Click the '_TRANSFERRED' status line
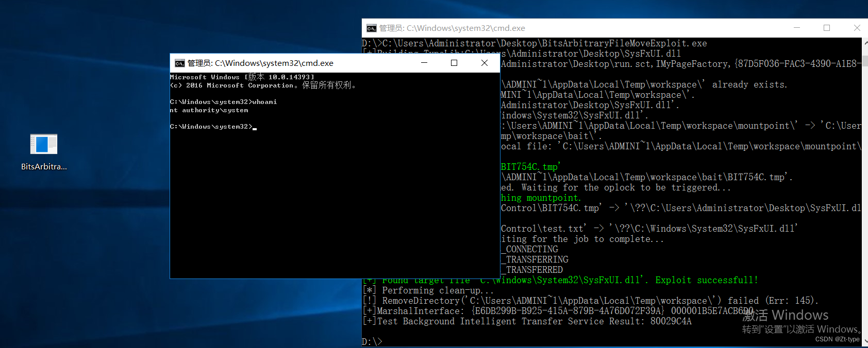The image size is (868, 348). 532,270
